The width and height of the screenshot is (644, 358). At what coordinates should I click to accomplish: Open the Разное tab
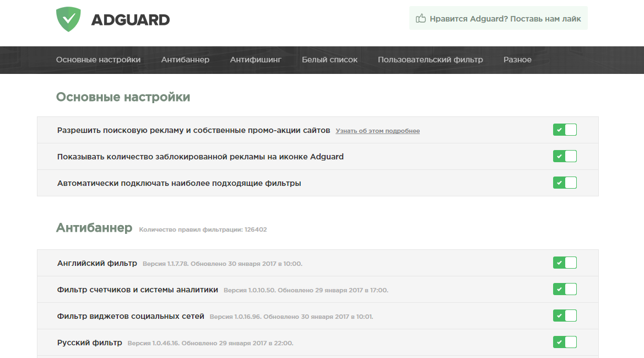click(517, 60)
